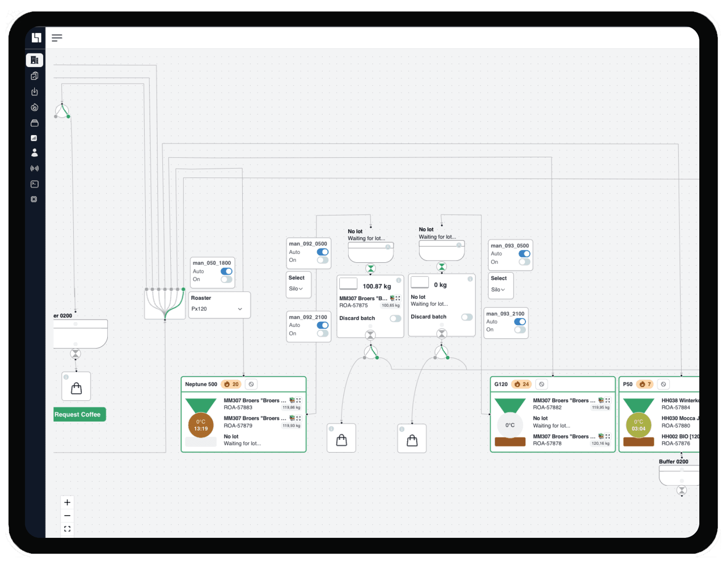Open the hamburger menu in the top bar
The height and width of the screenshot is (563, 728).
57,38
